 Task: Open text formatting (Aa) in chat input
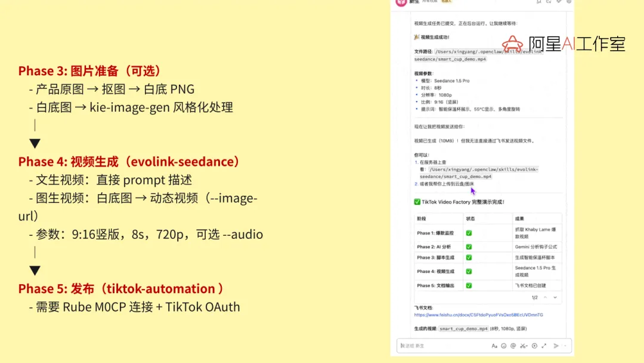point(494,346)
